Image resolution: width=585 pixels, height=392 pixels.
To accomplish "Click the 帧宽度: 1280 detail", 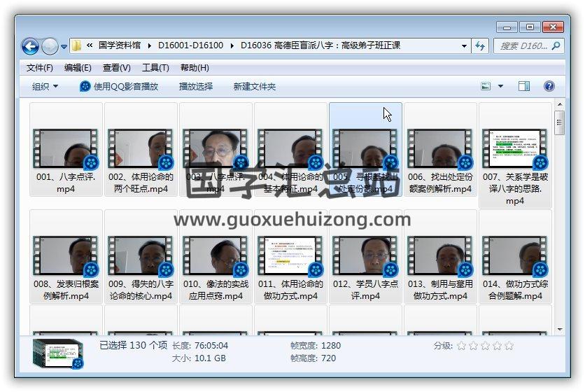I will (316, 346).
